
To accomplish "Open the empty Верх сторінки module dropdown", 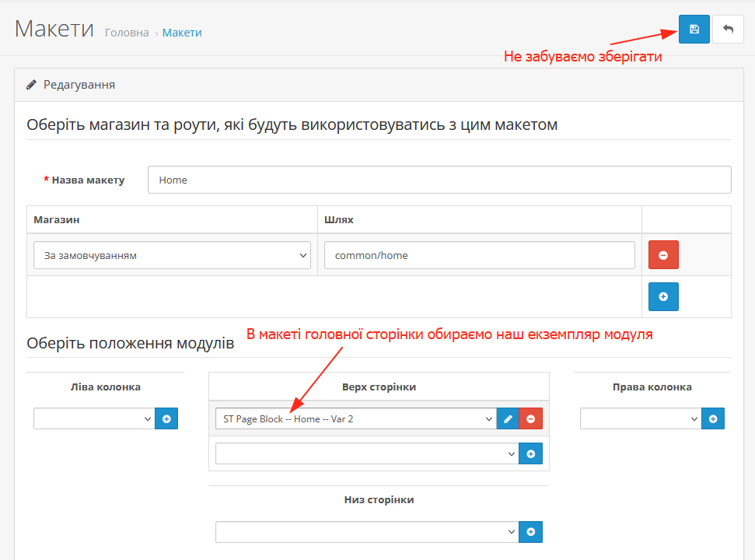I will (x=367, y=453).
